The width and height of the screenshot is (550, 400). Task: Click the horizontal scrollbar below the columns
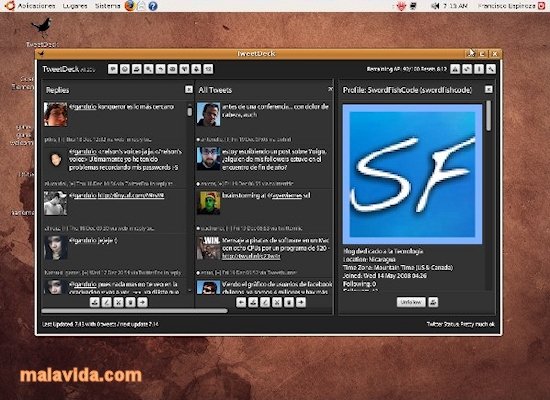134,311
